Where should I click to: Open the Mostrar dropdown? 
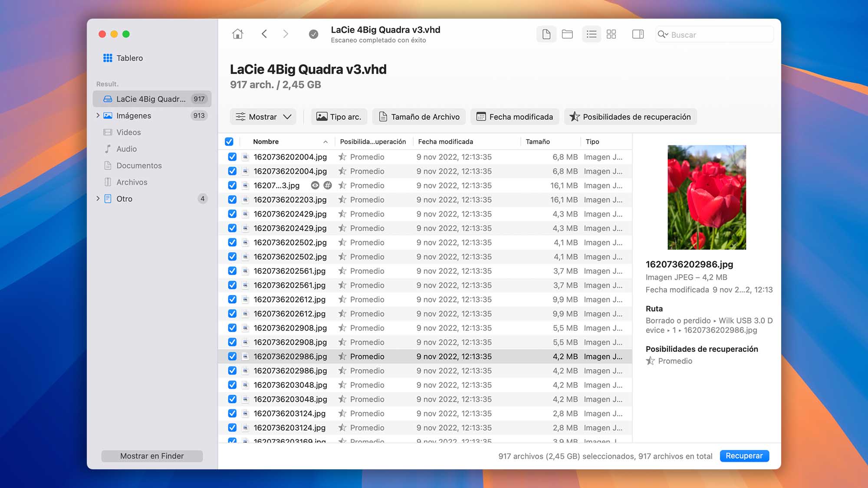[263, 117]
